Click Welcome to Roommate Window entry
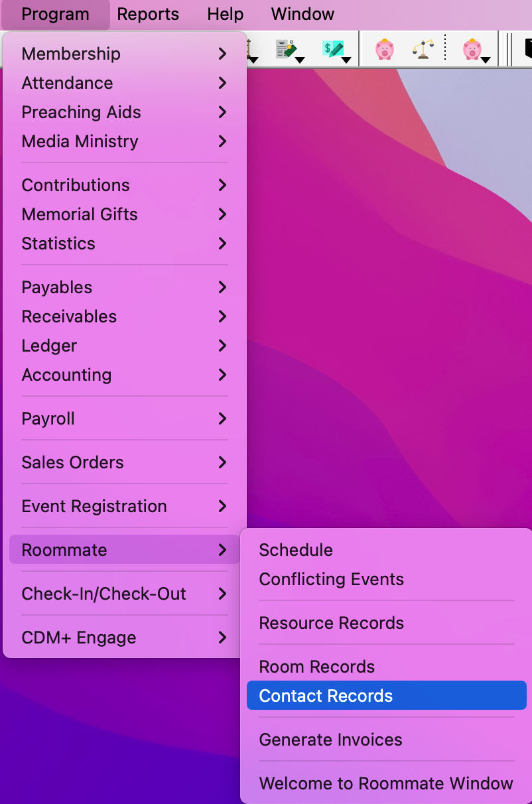The height and width of the screenshot is (804, 532). (386, 783)
